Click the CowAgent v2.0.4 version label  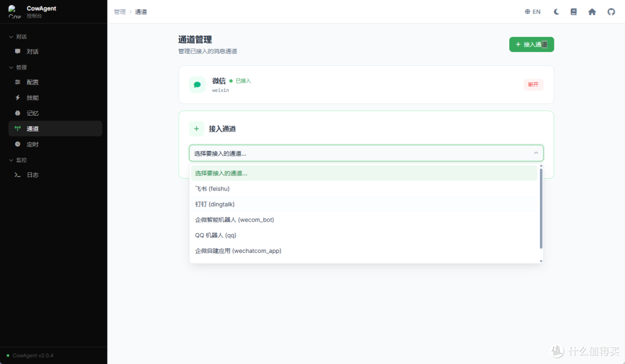pos(32,355)
